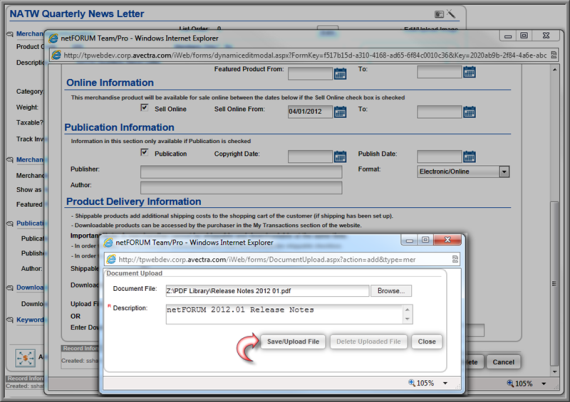Viewport: 570px width, 402px height.
Task: Expand the Publication section in background page
Action: 10,224
